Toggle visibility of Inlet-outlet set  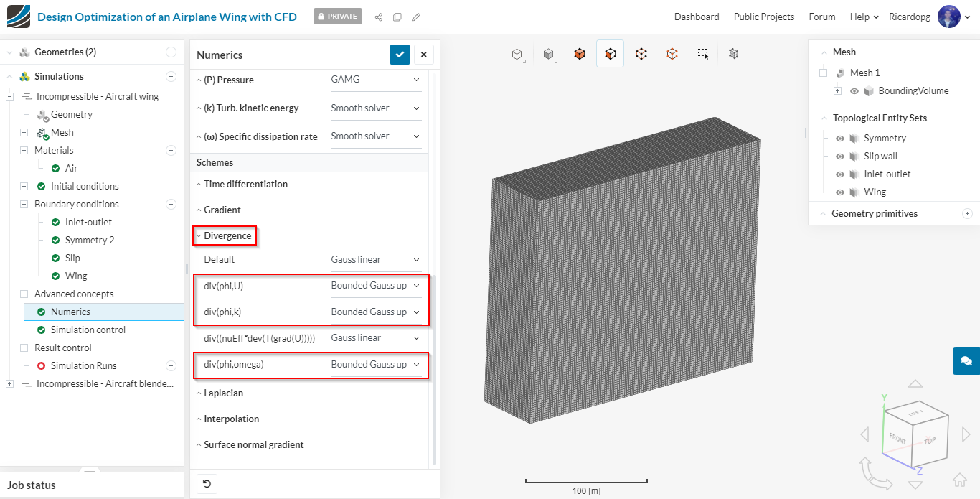click(840, 174)
